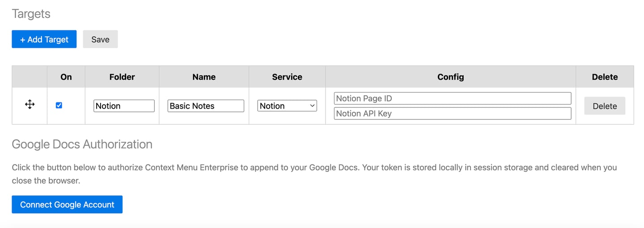644x228 pixels.
Task: Click the Config column header
Action: tap(450, 77)
